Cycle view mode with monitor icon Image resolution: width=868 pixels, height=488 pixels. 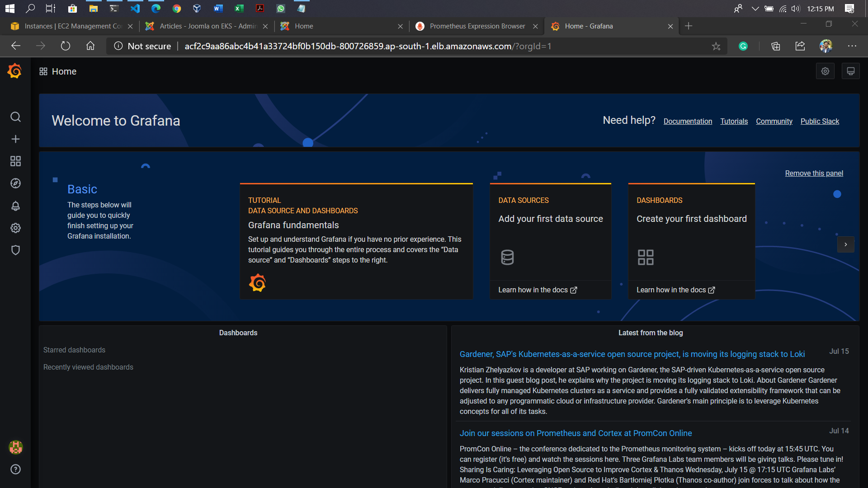pos(850,71)
